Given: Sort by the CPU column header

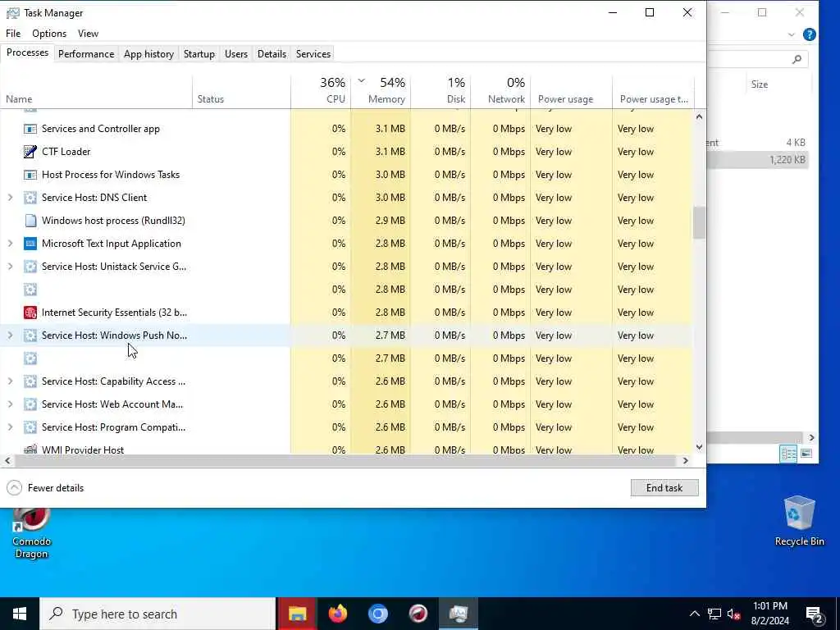Looking at the screenshot, I should (321, 91).
